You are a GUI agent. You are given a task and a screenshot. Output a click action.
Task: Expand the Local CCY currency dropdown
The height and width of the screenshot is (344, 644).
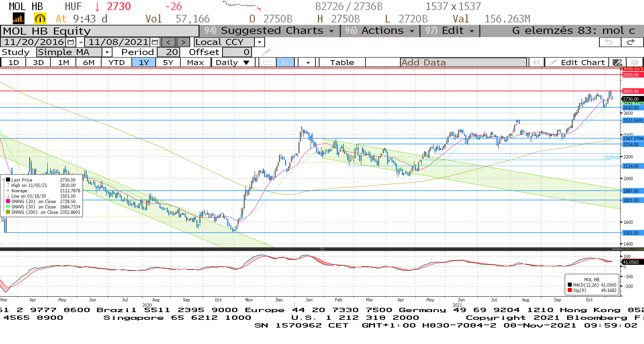[x=260, y=42]
